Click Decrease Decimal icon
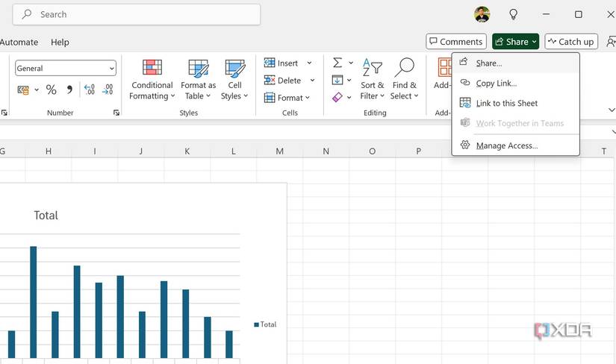616x364 pixels. click(x=108, y=90)
